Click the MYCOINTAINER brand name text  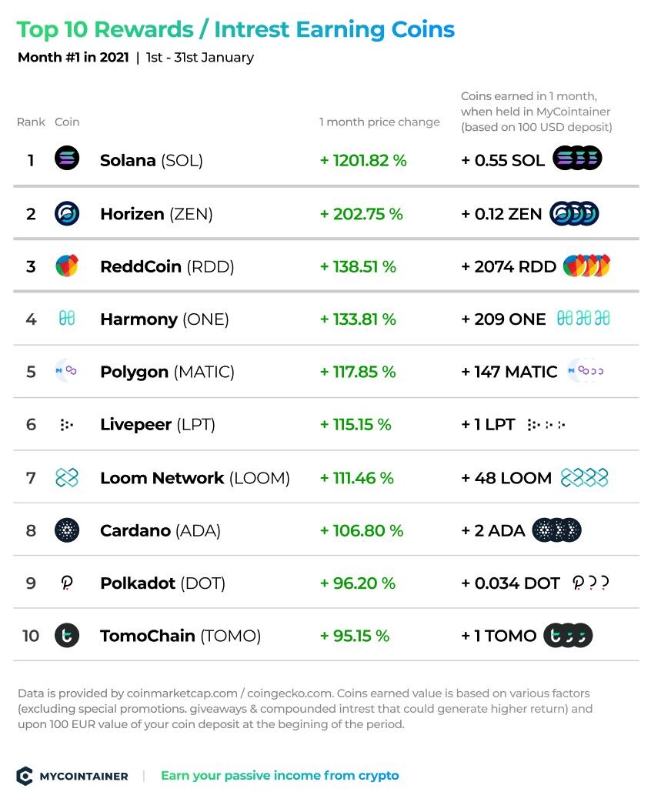click(x=84, y=777)
